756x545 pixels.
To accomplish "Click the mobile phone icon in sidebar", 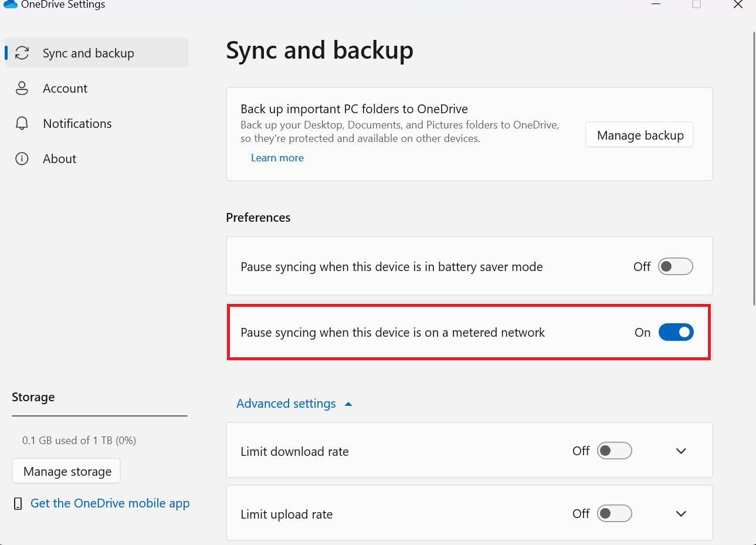I will pos(18,503).
